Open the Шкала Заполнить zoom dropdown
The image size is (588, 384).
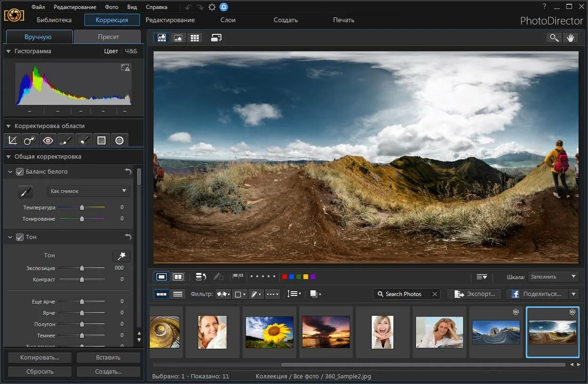point(553,277)
